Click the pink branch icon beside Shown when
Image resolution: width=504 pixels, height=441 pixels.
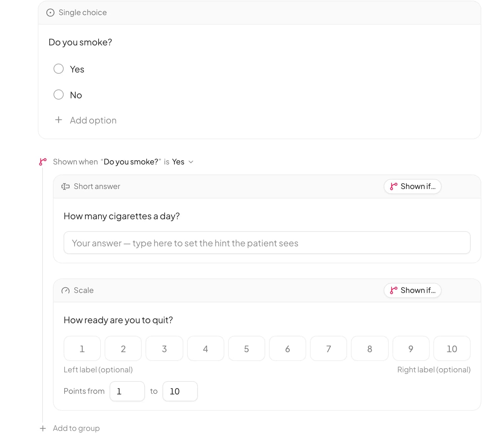[43, 162]
